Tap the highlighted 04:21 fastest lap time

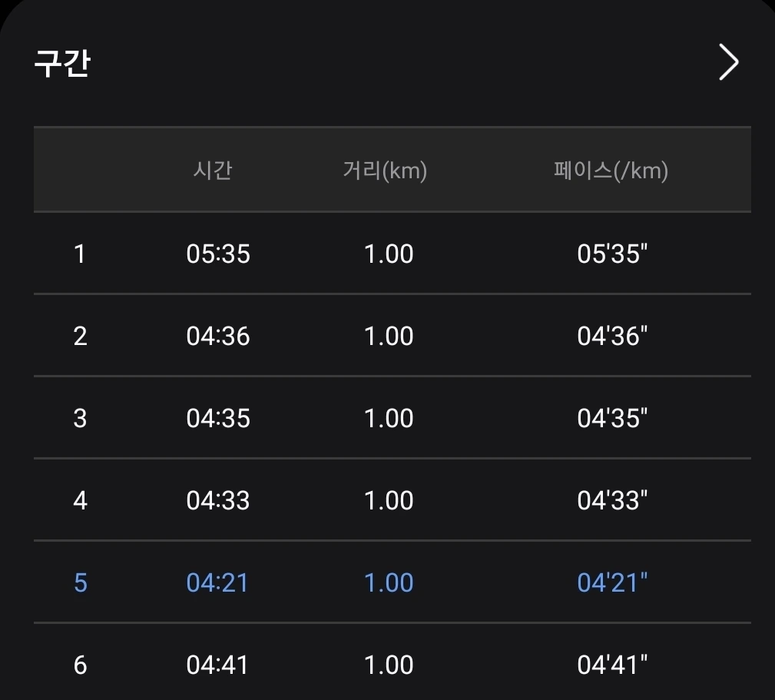218,582
